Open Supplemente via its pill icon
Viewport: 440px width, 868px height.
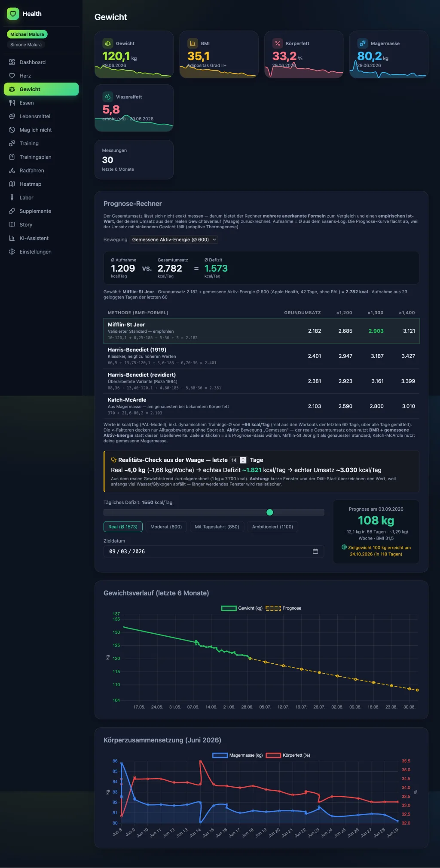point(12,211)
